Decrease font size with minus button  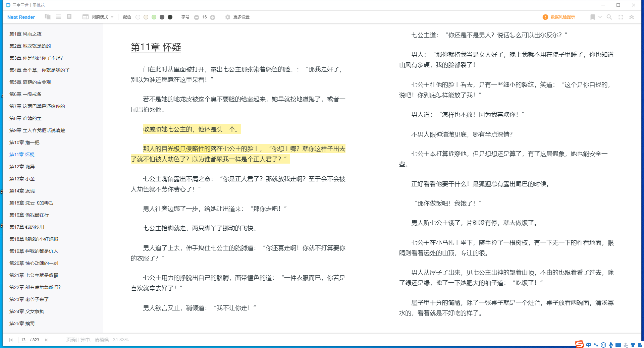point(197,17)
